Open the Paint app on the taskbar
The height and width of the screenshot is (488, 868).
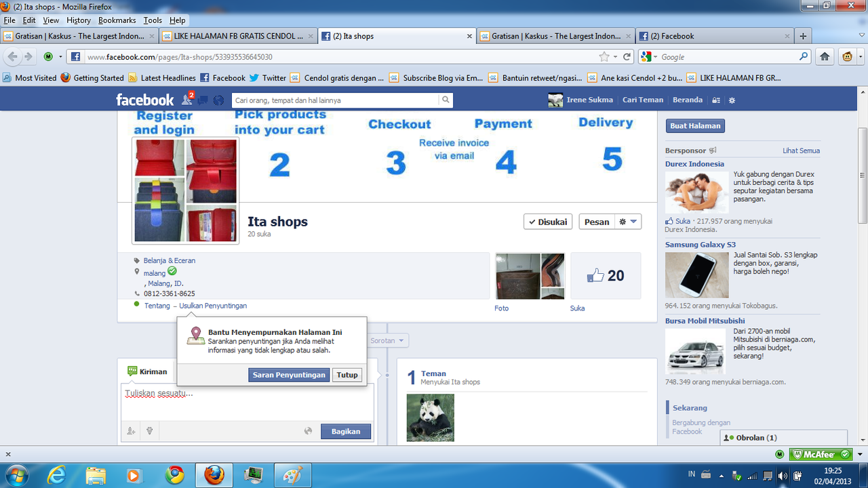pos(293,474)
